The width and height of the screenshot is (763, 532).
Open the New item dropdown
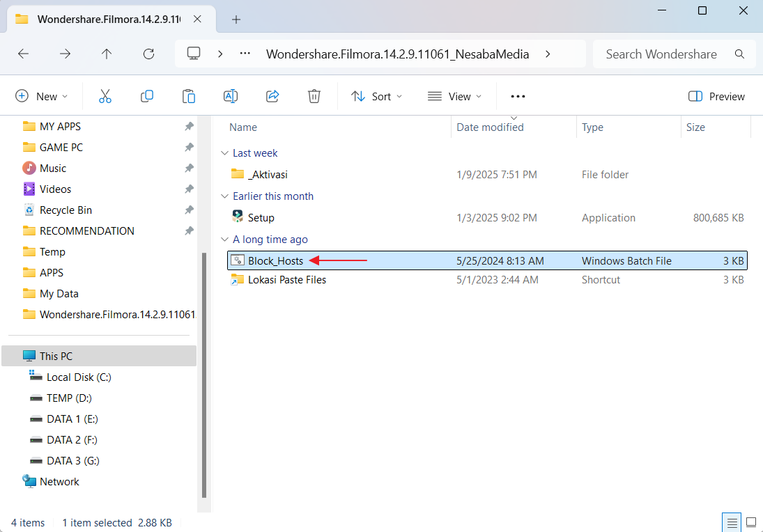[42, 97]
